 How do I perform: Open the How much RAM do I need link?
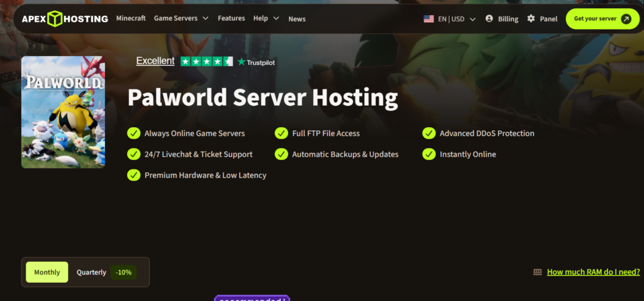pyautogui.click(x=594, y=272)
